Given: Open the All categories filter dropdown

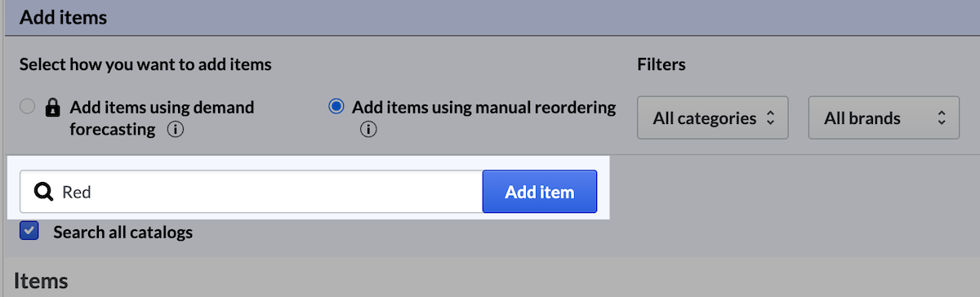Looking at the screenshot, I should 712,118.
